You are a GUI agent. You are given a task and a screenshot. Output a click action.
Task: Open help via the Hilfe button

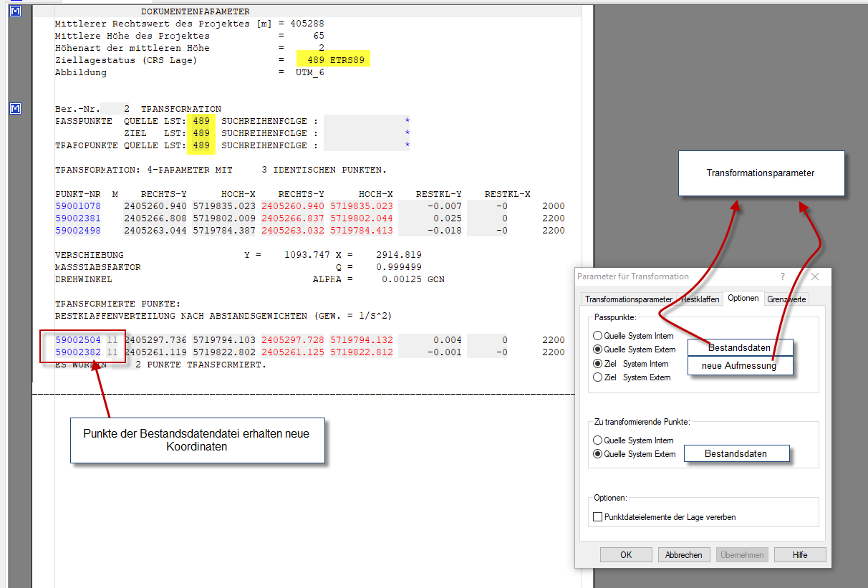tap(800, 555)
